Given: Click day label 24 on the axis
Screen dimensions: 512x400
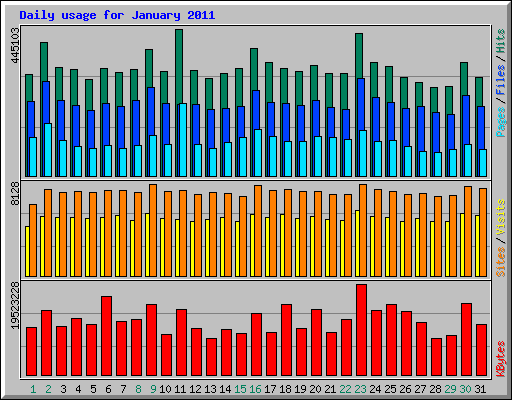Looking at the screenshot, I should [375, 389].
